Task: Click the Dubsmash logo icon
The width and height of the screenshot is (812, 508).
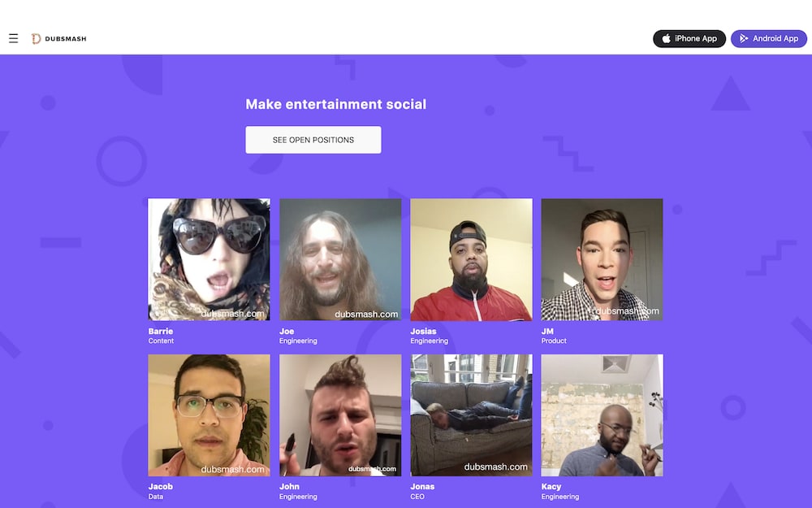Action: pyautogui.click(x=36, y=39)
